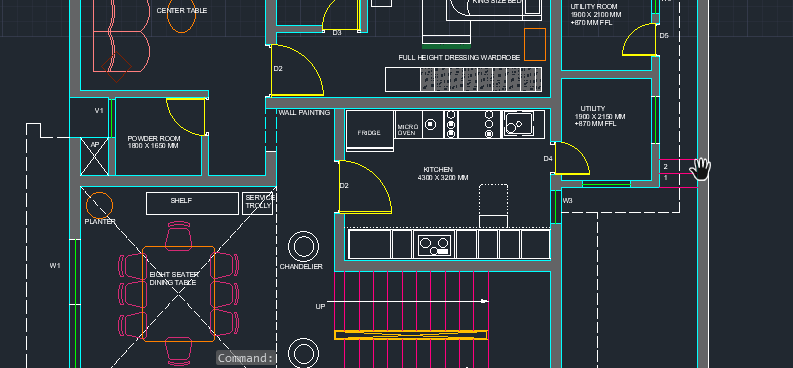Select the FRIDGE block in the kitchen
Viewport: 793px width, 368px height.
[x=369, y=131]
